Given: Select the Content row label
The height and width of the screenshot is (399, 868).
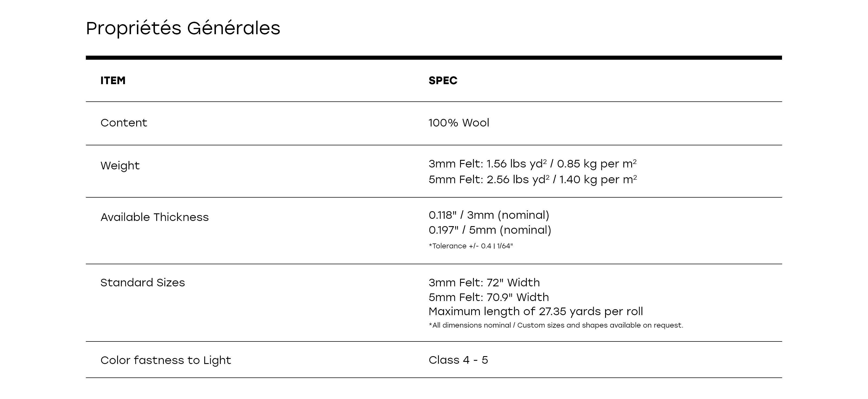Looking at the screenshot, I should click(124, 123).
